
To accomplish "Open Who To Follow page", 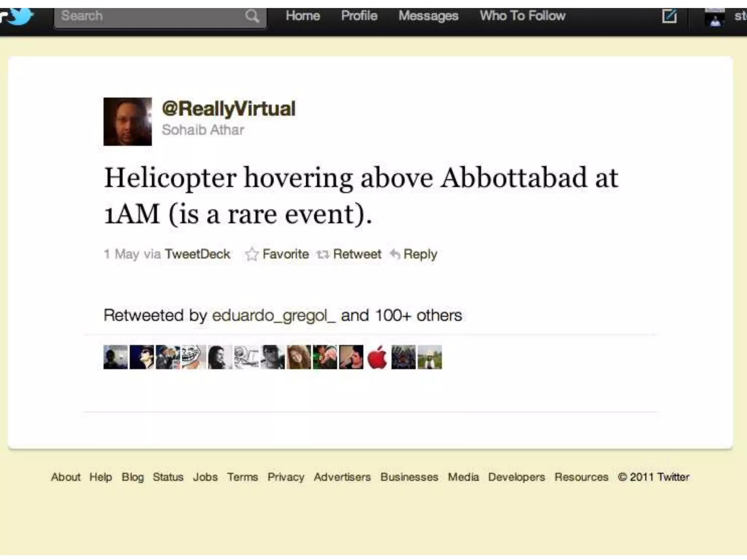I will (x=522, y=16).
